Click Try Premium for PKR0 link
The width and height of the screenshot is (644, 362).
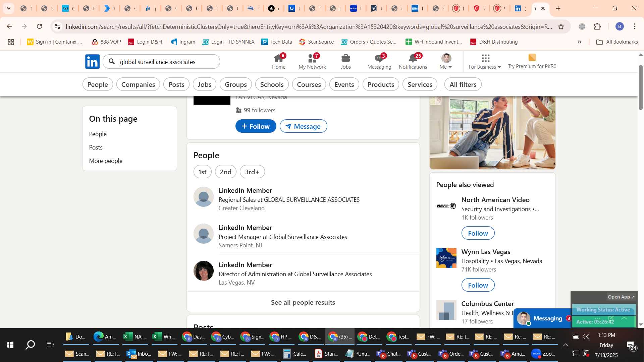pyautogui.click(x=532, y=62)
